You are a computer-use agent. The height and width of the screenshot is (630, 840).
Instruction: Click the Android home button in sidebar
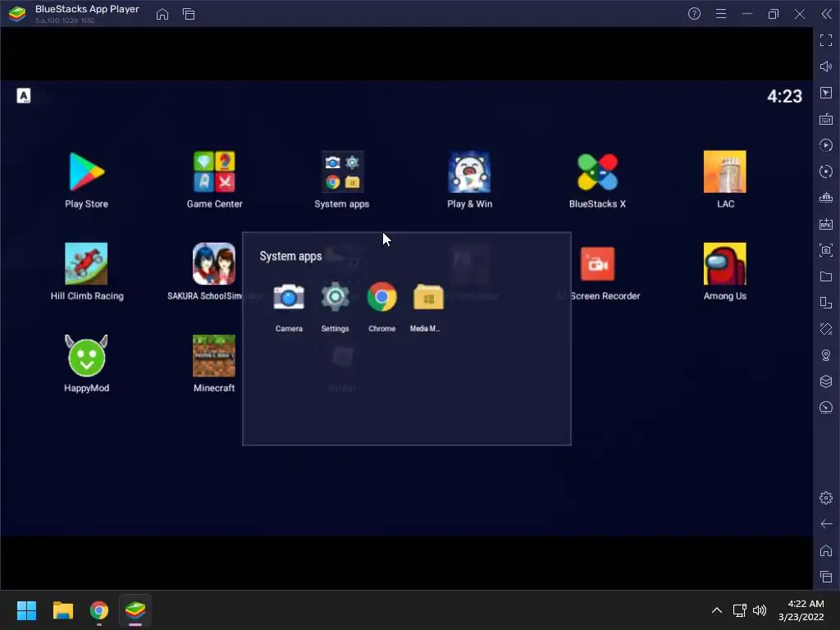[826, 550]
